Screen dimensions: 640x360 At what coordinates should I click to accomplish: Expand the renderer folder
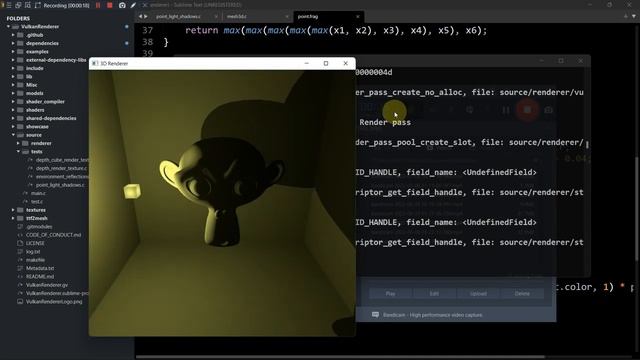point(18,143)
